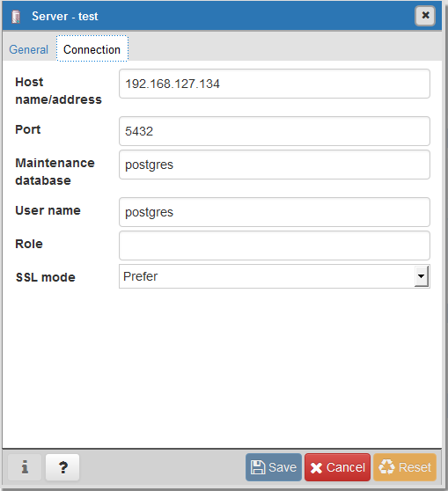Screen dimensions: 448x491
Task: Click the 'Server - test' title text
Action: pos(65,17)
